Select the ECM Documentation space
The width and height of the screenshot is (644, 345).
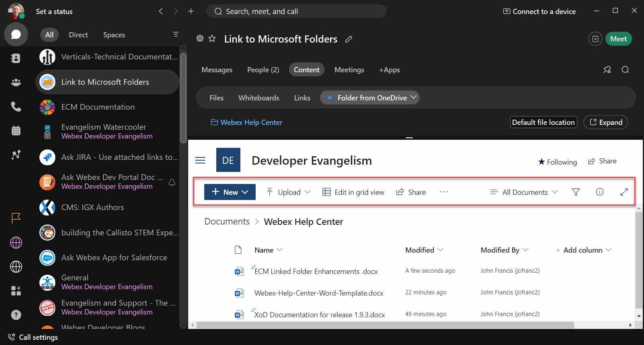coord(107,107)
